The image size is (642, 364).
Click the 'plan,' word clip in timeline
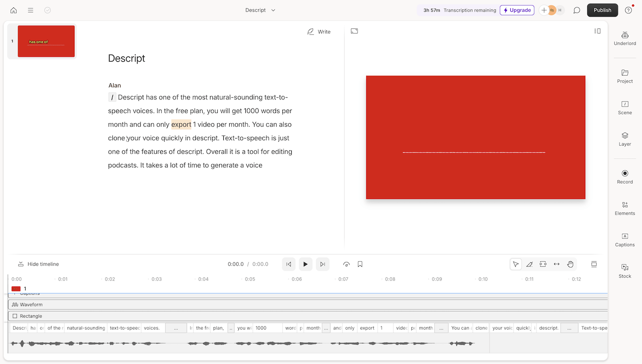[219, 328]
